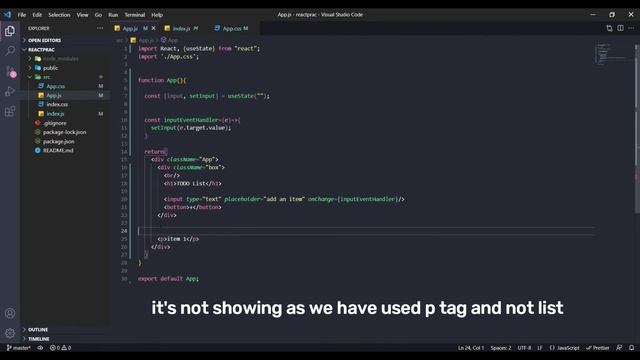Open the View menu
The image size is (640, 360).
pyautogui.click(x=82, y=15)
